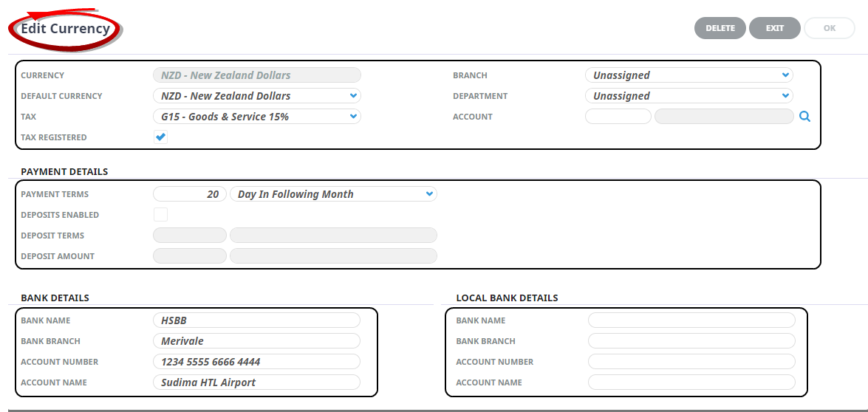Click the Exit button

pos(774,28)
